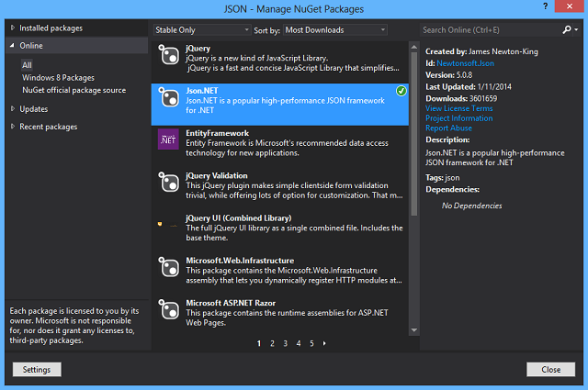Click the Microsoft ASP.NET Razor package icon

(168, 309)
